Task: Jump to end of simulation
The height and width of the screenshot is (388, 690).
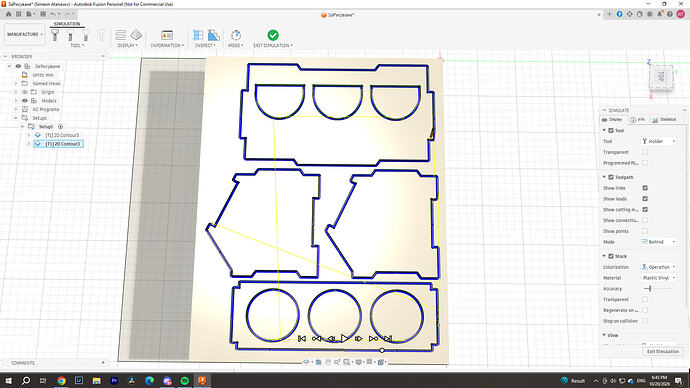Action: pyautogui.click(x=388, y=338)
